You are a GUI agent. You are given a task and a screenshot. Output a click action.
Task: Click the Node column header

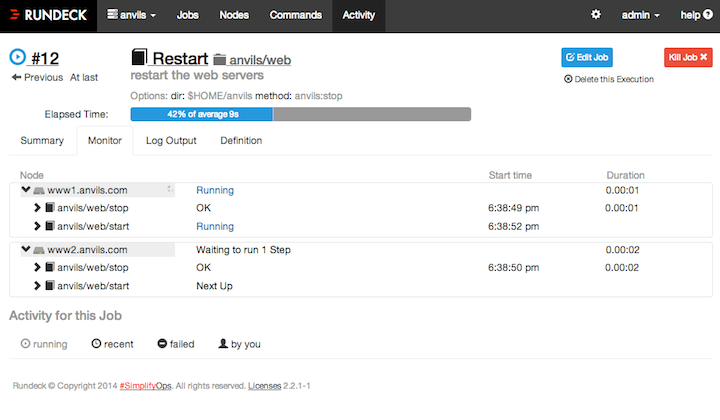pos(32,175)
